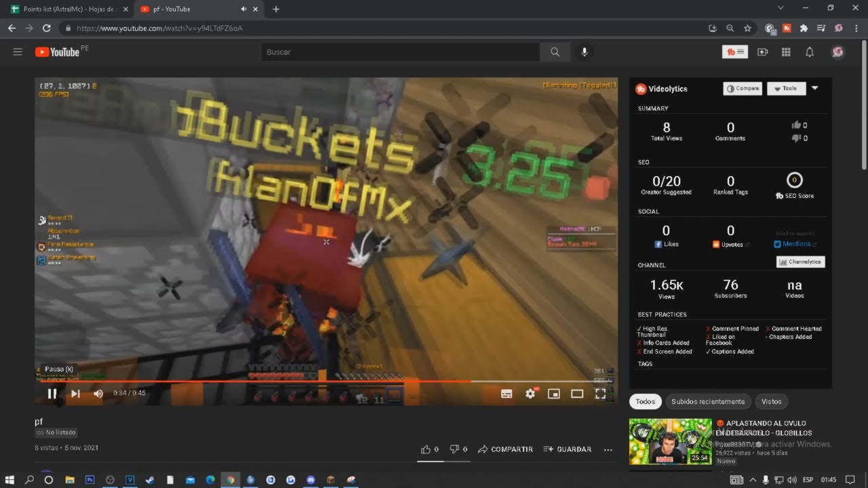Switch to theater mode
Image resolution: width=868 pixels, height=488 pixels.
[577, 393]
